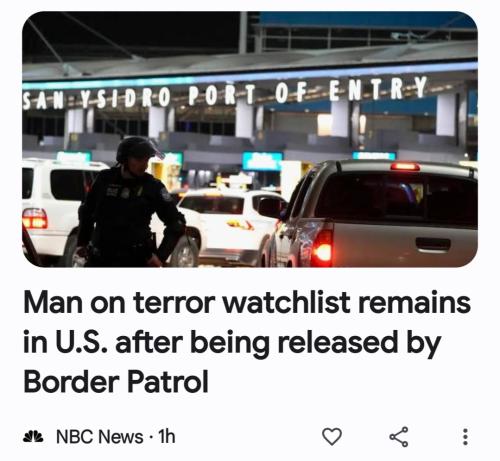500x461 pixels.
Task: Click the dark night sky in the photo
Action: pyautogui.click(x=133, y=32)
